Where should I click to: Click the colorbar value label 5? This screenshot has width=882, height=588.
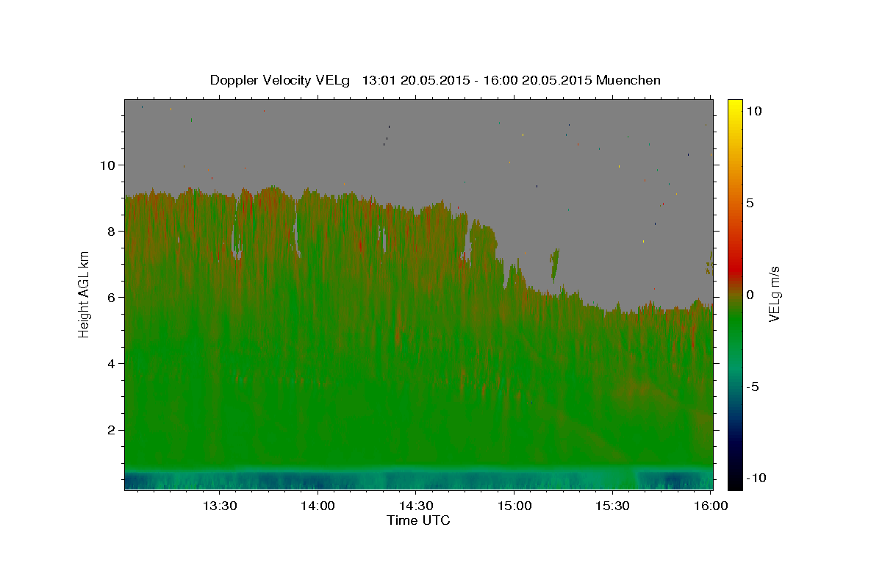point(750,202)
